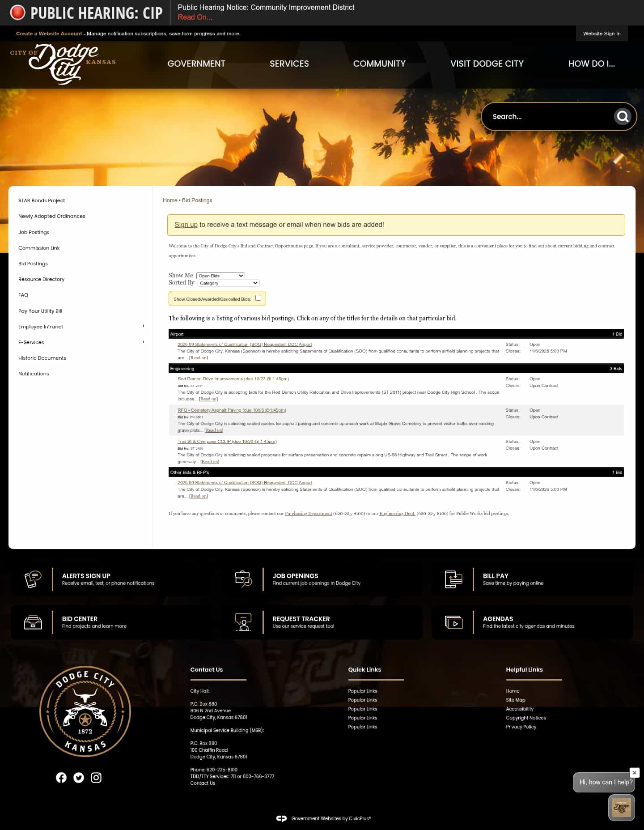Click the Agendas video icon
Viewport: 644px width, 830px height.
point(454,622)
